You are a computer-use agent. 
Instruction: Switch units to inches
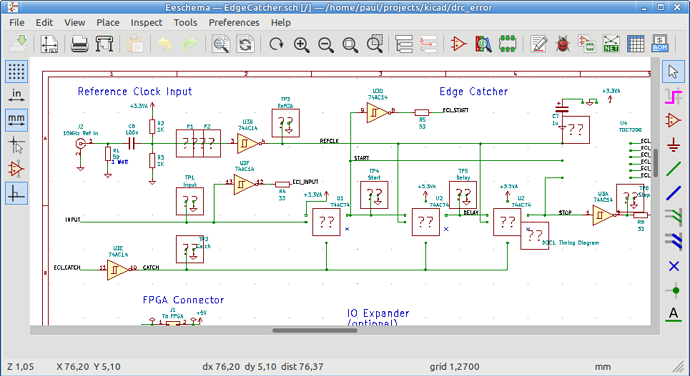pyautogui.click(x=16, y=96)
